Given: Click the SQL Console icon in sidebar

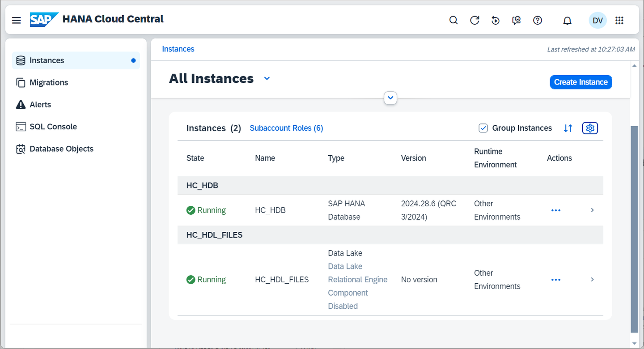Looking at the screenshot, I should pos(21,127).
